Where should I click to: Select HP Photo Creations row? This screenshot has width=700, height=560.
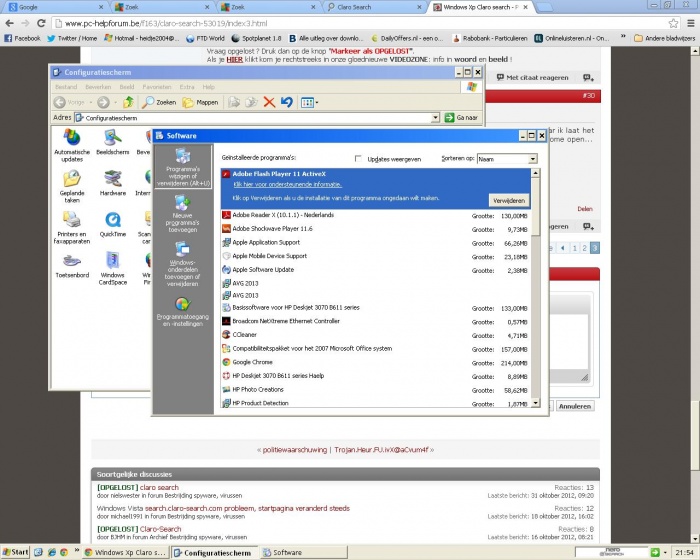[375, 390]
